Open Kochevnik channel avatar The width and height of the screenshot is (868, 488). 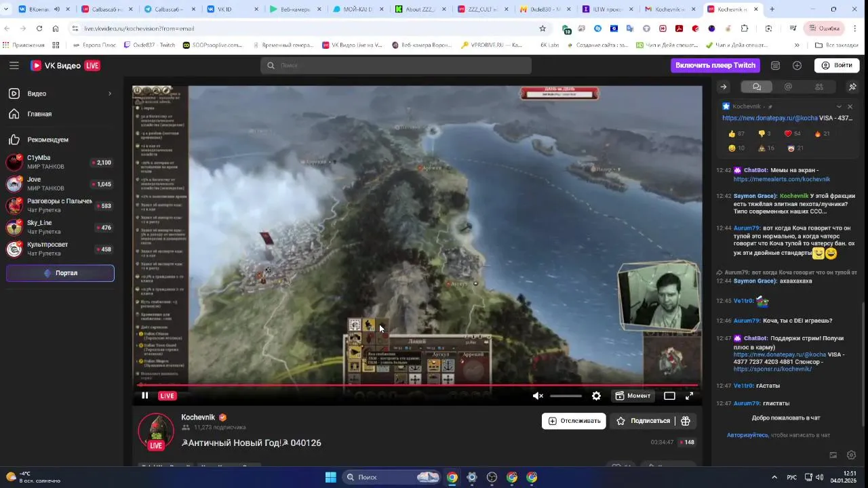click(x=156, y=430)
